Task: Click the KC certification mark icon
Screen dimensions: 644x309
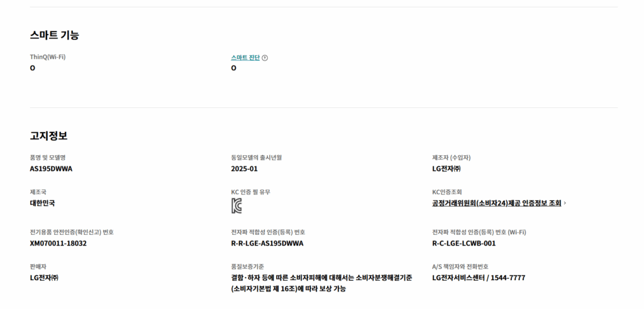Action: coord(236,205)
